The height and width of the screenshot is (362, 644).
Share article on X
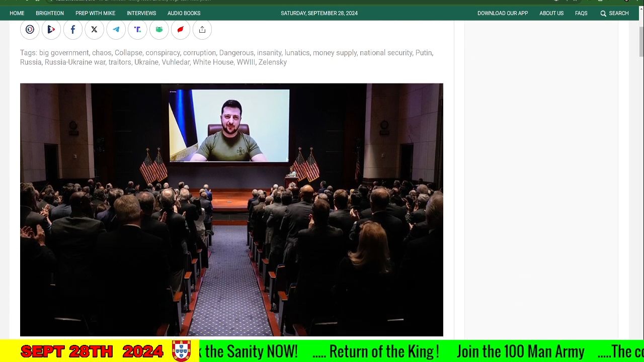[94, 30]
